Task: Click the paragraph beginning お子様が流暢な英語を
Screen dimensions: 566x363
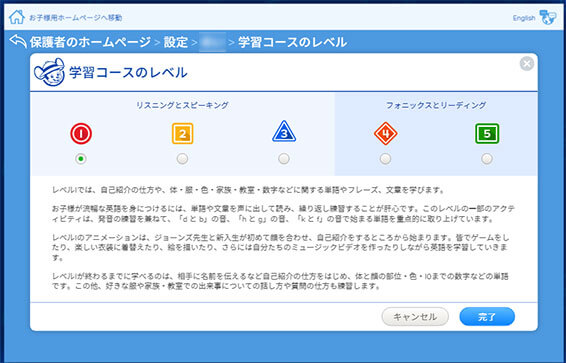Action: pyautogui.click(x=283, y=214)
